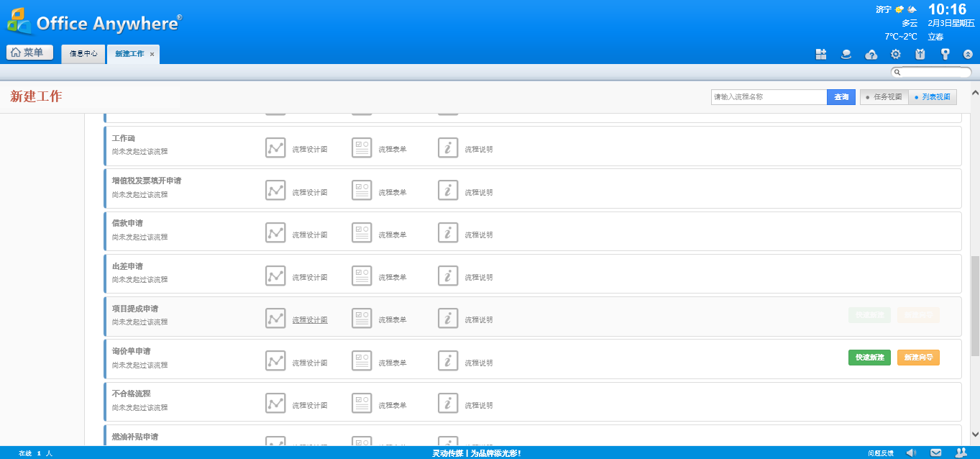
Task: Open the envelope messages icon in status bar
Action: pyautogui.click(x=935, y=453)
